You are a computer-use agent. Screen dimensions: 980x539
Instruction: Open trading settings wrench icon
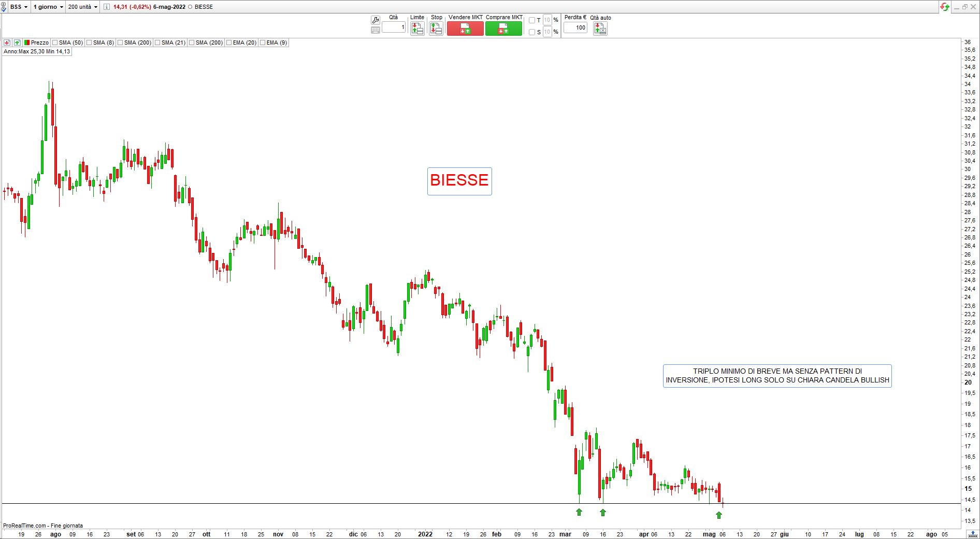coord(376,20)
